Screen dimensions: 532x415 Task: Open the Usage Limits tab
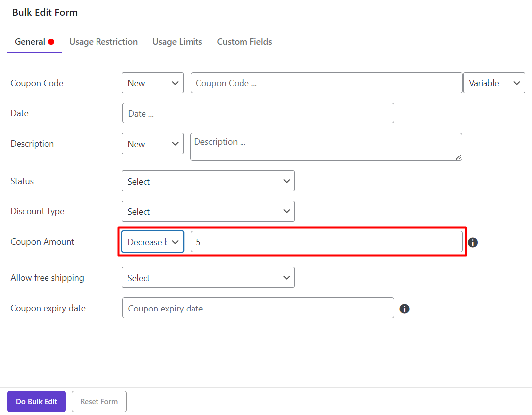coord(177,42)
